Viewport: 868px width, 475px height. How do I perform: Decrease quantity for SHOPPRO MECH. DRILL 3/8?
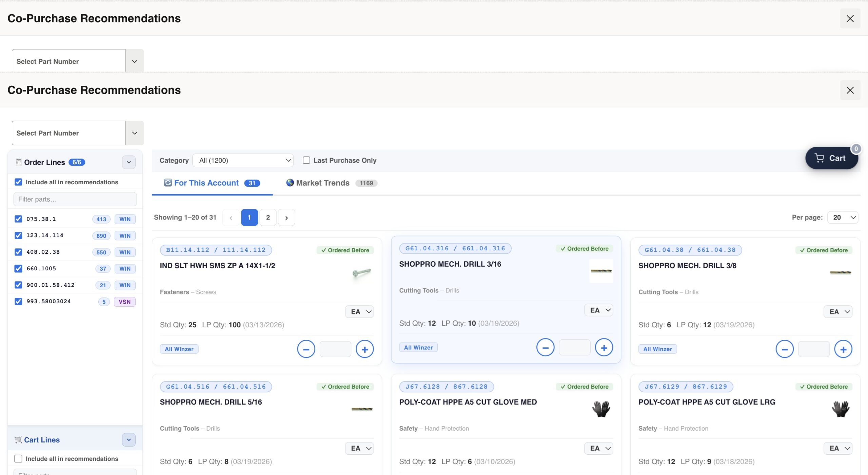[785, 349]
